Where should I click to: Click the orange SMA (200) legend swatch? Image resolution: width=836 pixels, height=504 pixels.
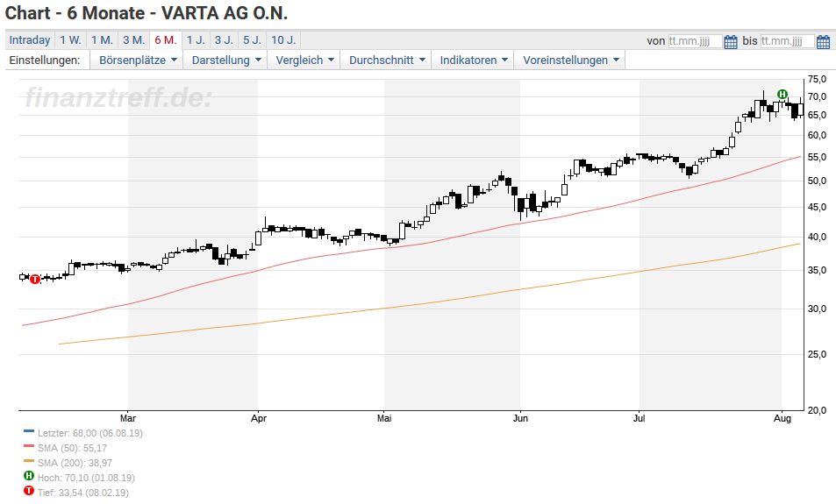point(29,461)
